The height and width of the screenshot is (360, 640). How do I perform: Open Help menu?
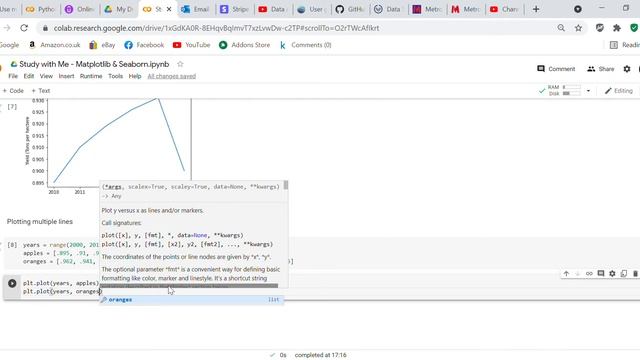135,76
